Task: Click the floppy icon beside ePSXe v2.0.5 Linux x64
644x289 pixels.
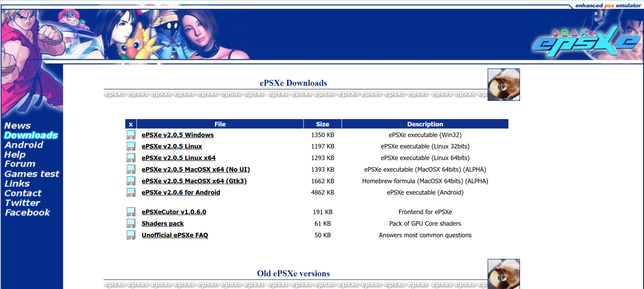Action: (131, 158)
